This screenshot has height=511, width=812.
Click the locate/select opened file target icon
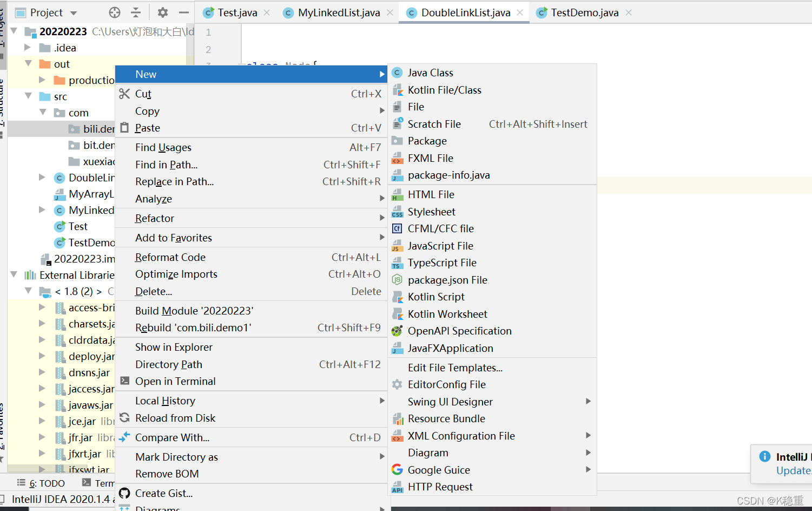[x=115, y=12]
